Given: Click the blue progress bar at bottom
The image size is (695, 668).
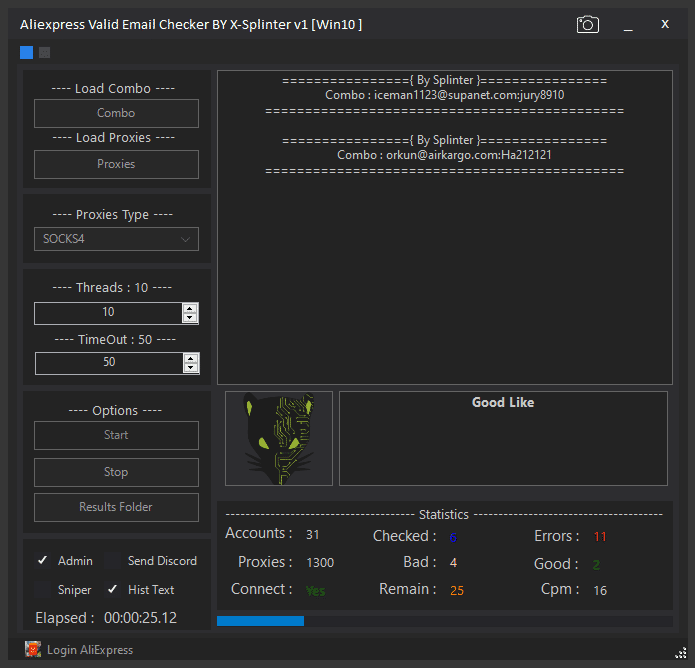Looking at the screenshot, I should [260, 621].
